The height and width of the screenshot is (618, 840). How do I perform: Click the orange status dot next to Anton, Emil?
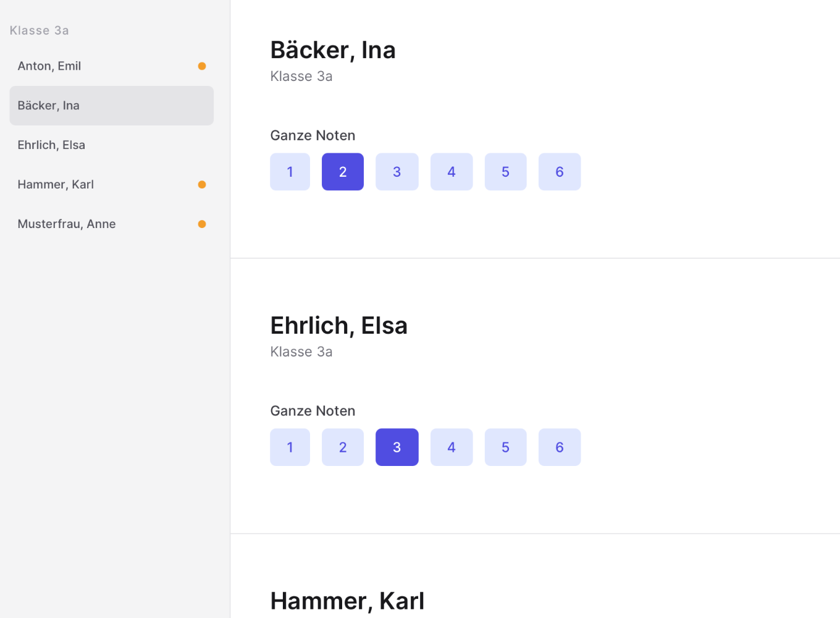(x=202, y=66)
